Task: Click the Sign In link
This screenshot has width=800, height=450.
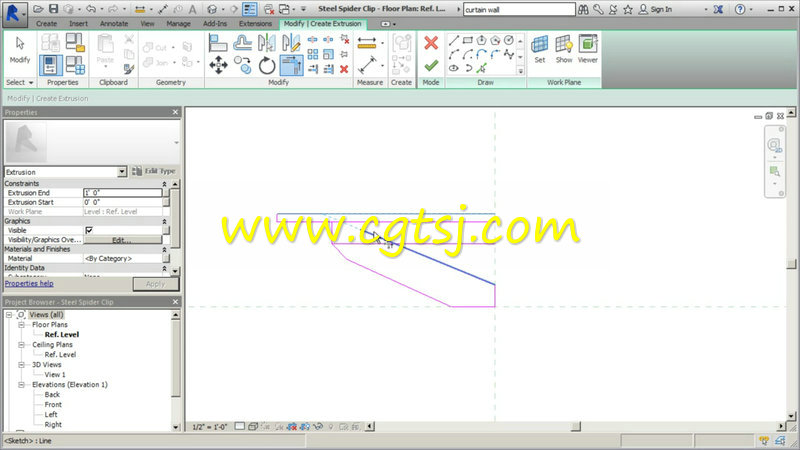Action: pyautogui.click(x=655, y=9)
